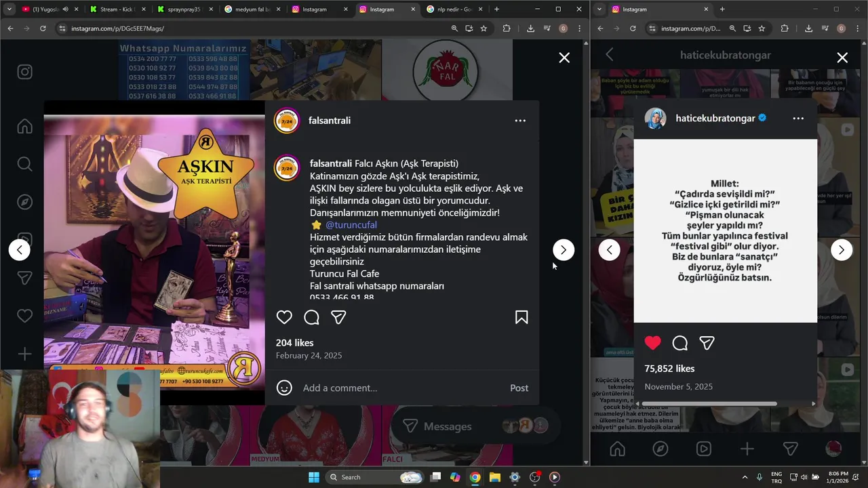Switch to the medyum fal Google tab
The width and height of the screenshot is (868, 488).
pos(251,9)
